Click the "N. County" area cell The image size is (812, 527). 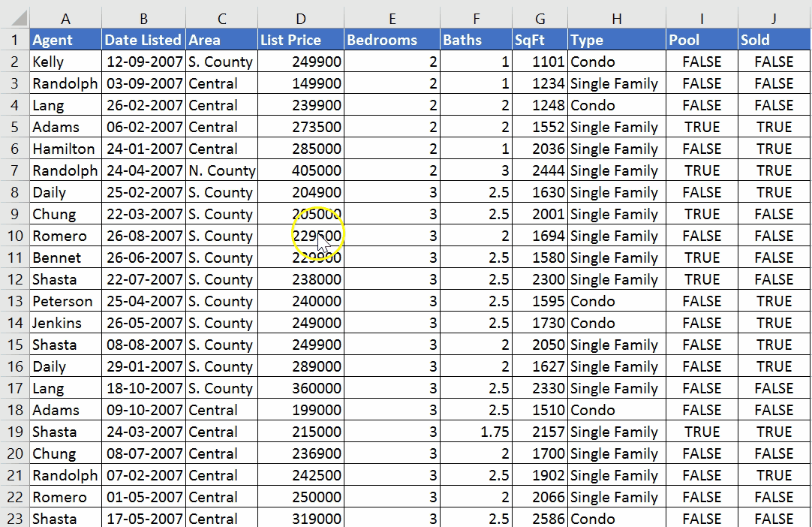(221, 170)
